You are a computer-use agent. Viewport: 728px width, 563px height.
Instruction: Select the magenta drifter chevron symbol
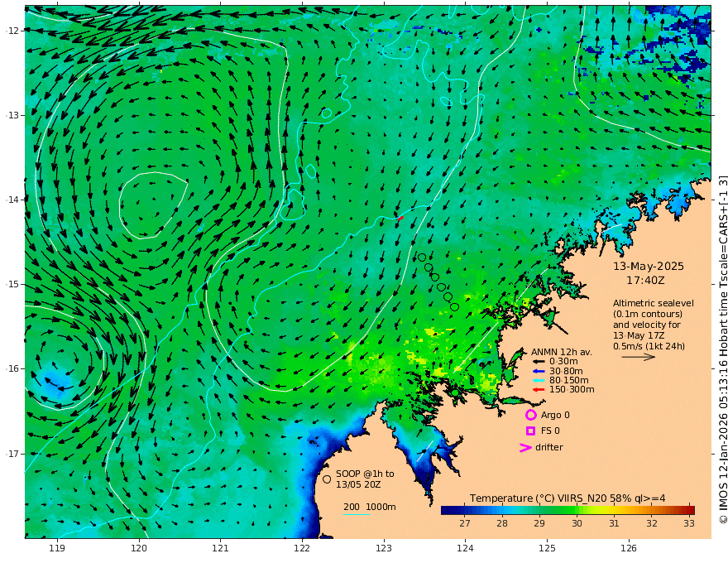tap(525, 447)
